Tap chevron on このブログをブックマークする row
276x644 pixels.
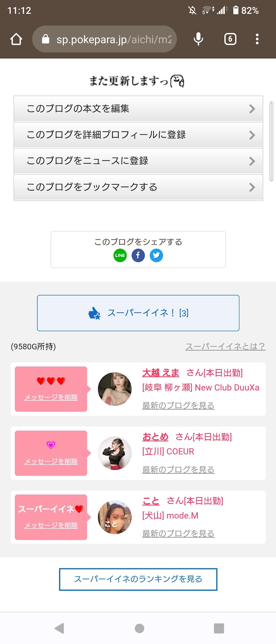[x=252, y=187]
